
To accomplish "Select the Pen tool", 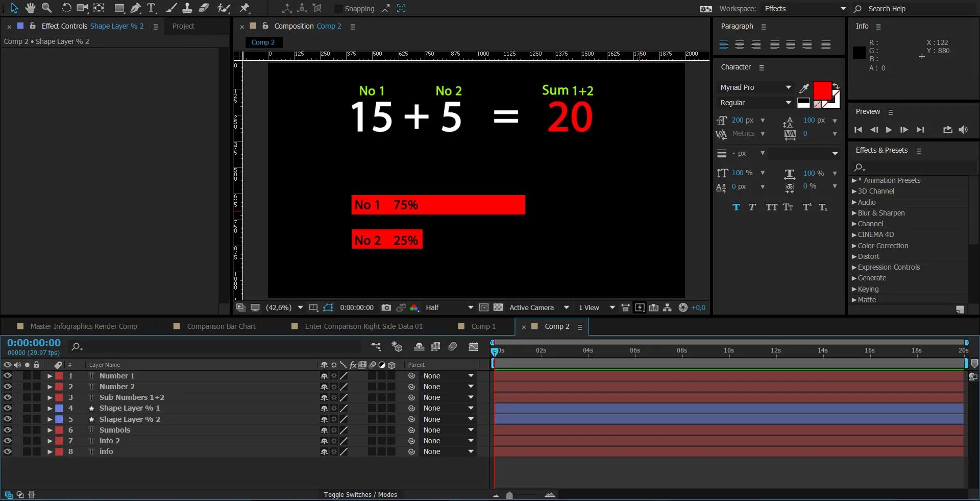I will 135,8.
